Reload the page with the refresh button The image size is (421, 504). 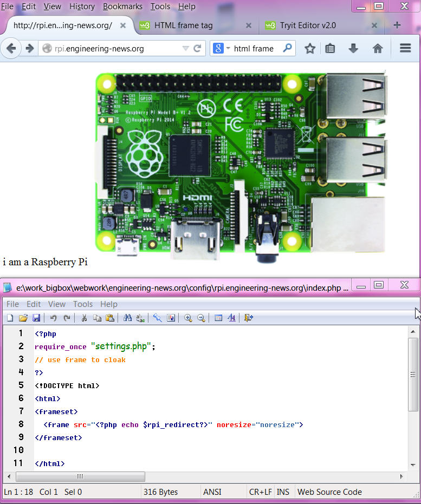197,49
